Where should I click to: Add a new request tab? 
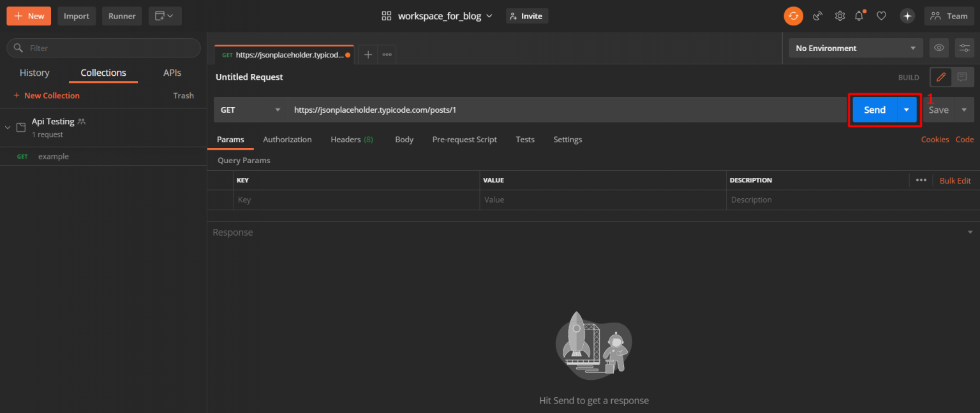pyautogui.click(x=367, y=55)
